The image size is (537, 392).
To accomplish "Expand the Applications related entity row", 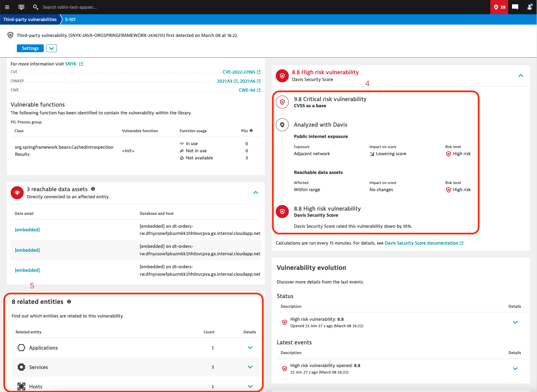I will [250, 348].
